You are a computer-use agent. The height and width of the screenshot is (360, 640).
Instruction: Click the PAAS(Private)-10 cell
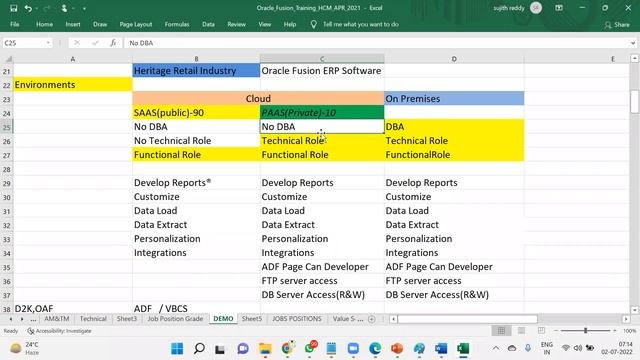coord(322,113)
